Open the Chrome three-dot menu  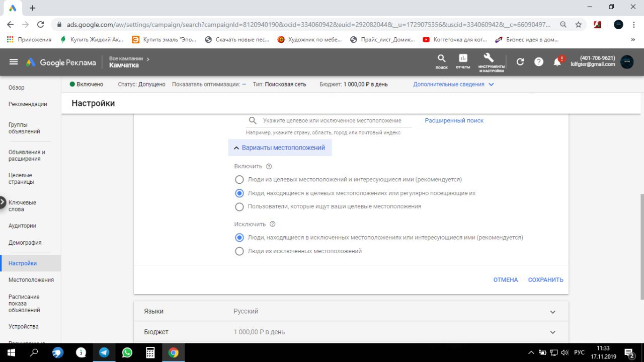[634, 24]
